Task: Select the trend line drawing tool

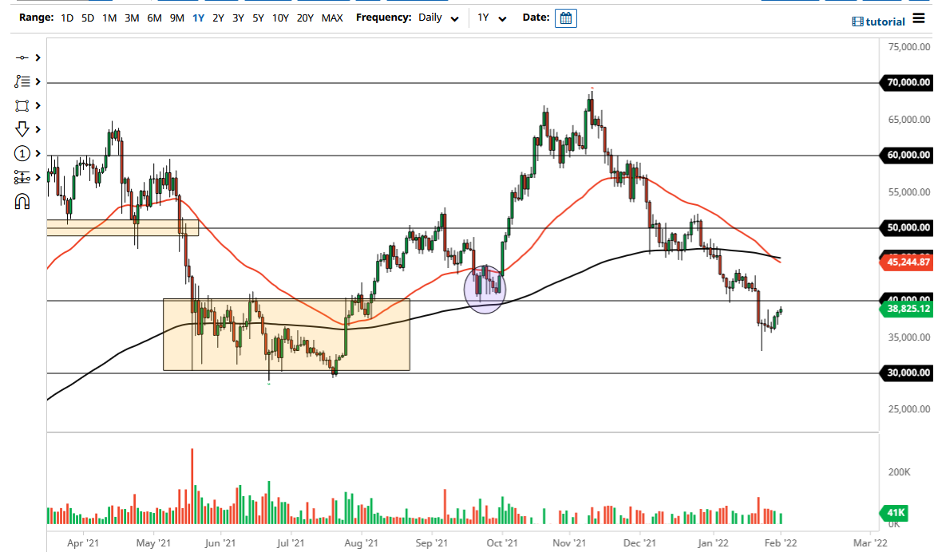Action: point(22,57)
